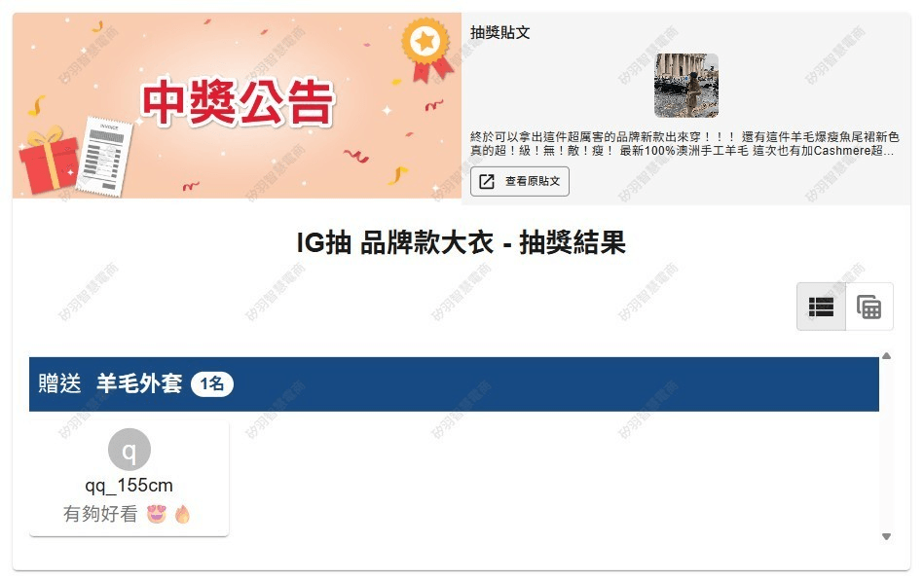
Task: Select the 贈送 羊毛外套 prize header bar
Action: coord(454,384)
